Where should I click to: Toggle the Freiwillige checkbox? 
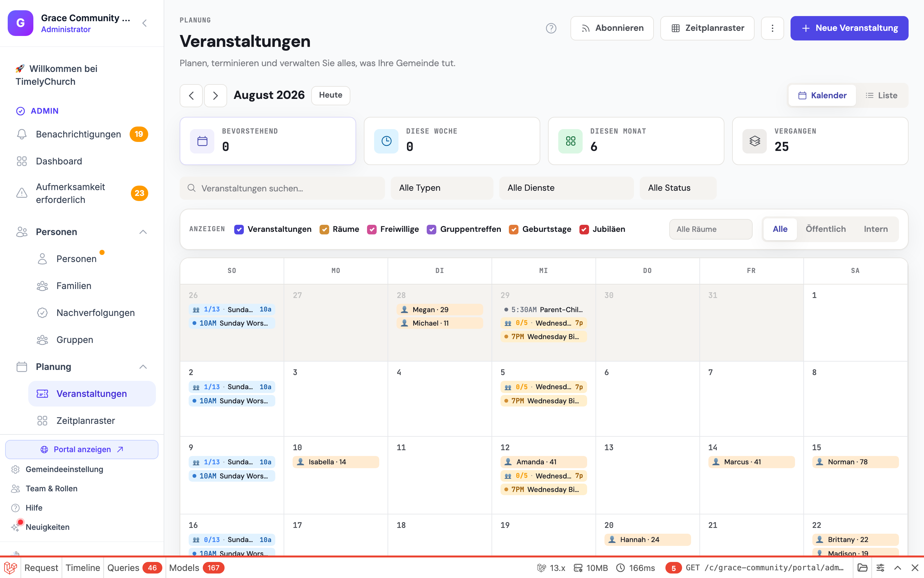[x=372, y=229]
